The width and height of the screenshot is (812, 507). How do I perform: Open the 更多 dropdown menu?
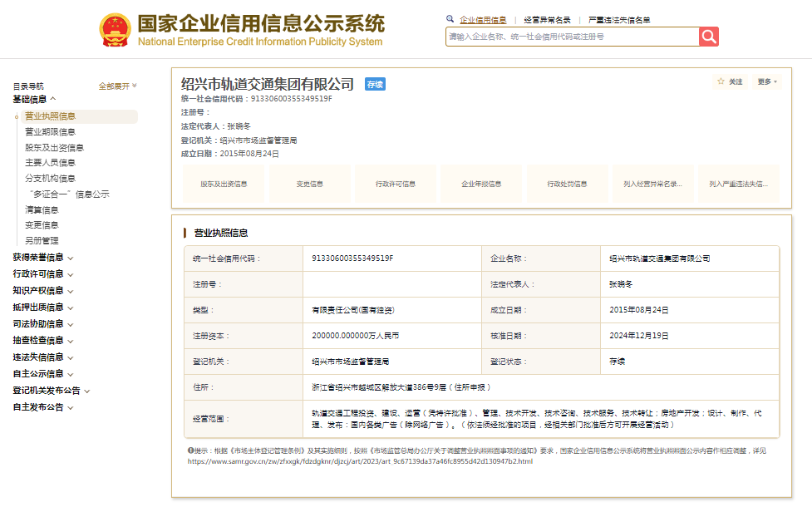(766, 81)
